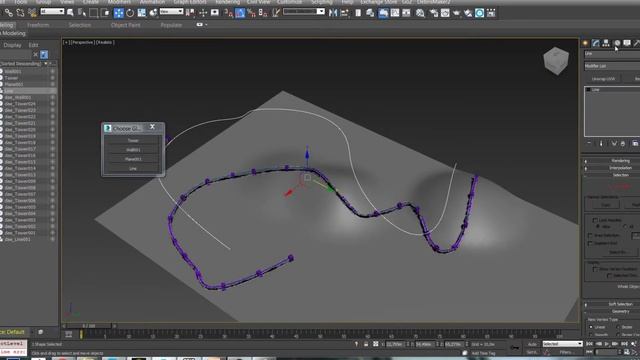This screenshot has height=360, width=640.
Task: Open Render Setup icon
Action: click(x=433, y=13)
